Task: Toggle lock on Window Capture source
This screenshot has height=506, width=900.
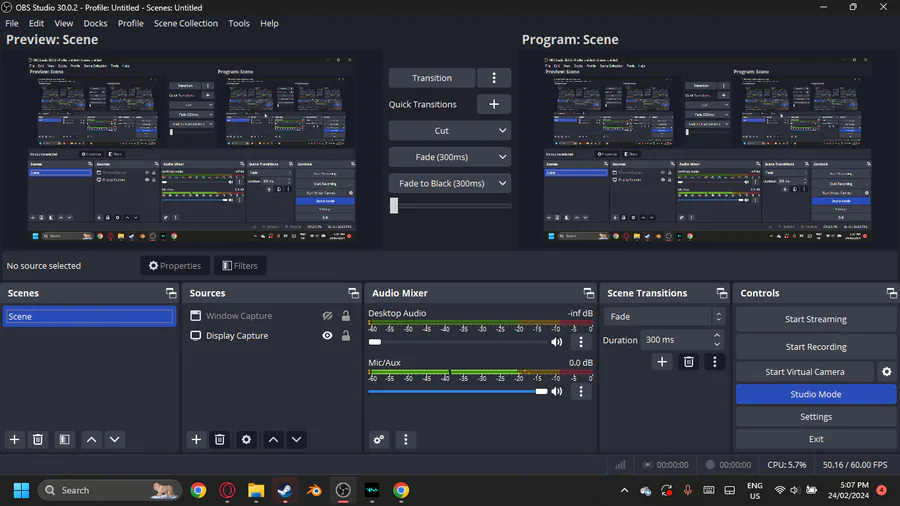Action: pyautogui.click(x=346, y=316)
